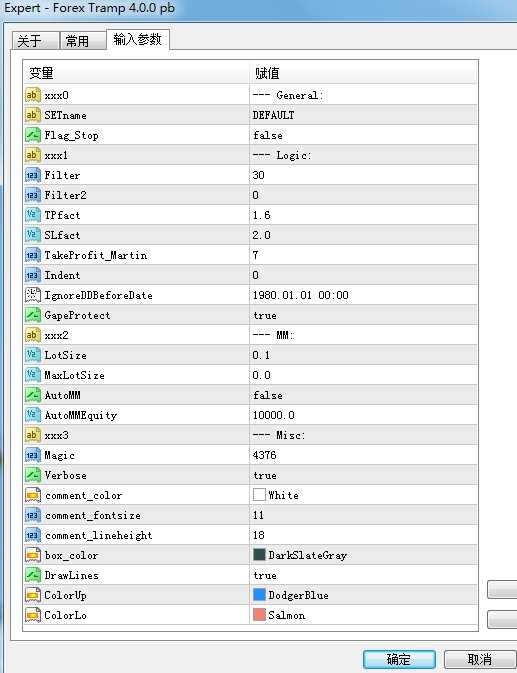Toggle the AutoMM false value

point(363,395)
